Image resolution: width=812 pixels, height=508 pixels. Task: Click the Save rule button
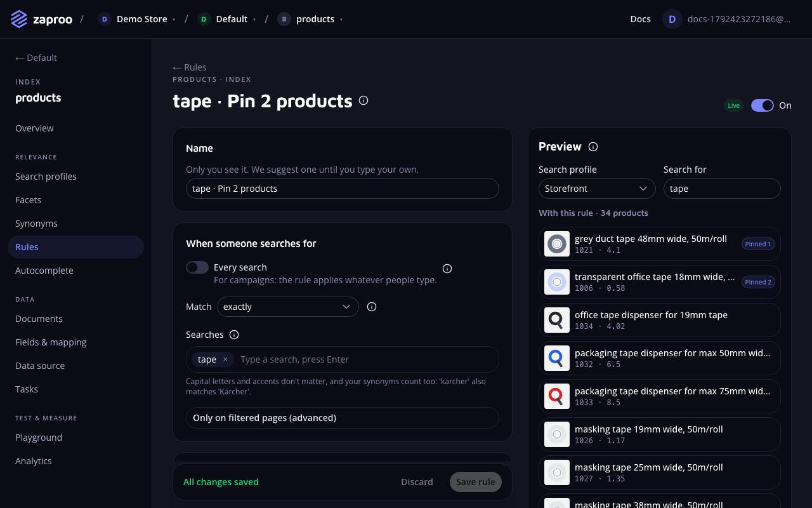click(476, 482)
